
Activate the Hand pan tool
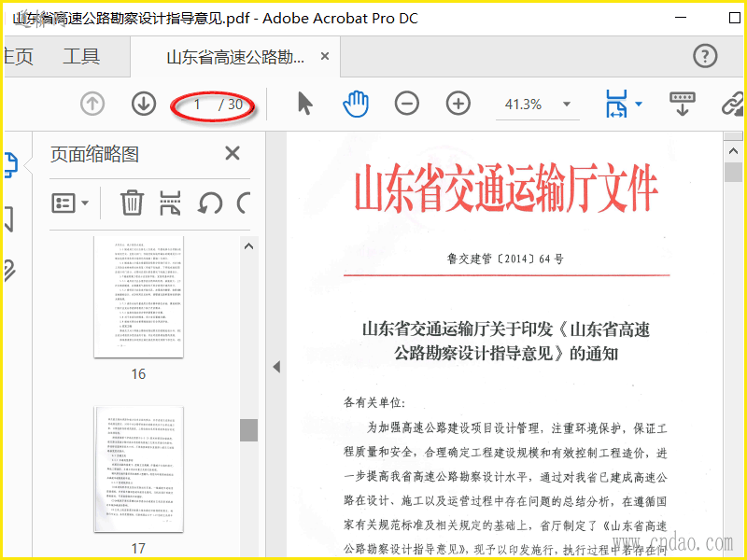click(356, 104)
